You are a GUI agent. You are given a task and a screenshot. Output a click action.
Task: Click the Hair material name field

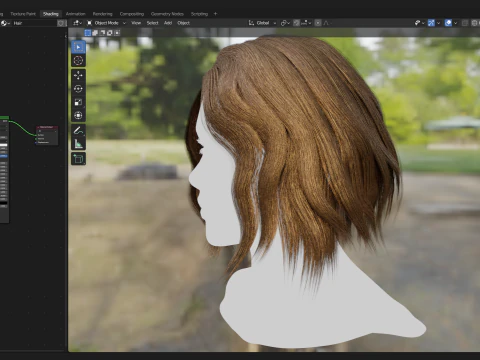pyautogui.click(x=34, y=23)
